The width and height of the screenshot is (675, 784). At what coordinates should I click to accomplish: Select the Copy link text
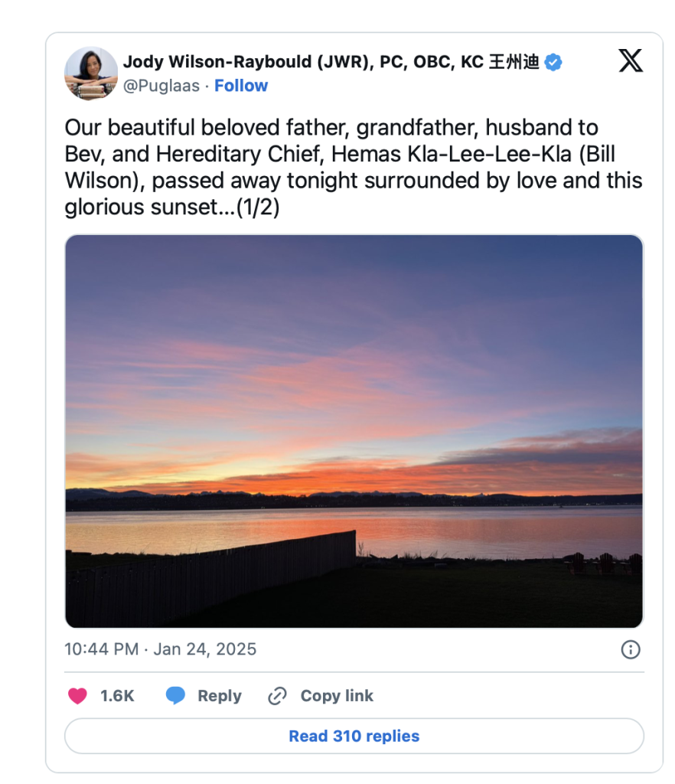(x=337, y=696)
